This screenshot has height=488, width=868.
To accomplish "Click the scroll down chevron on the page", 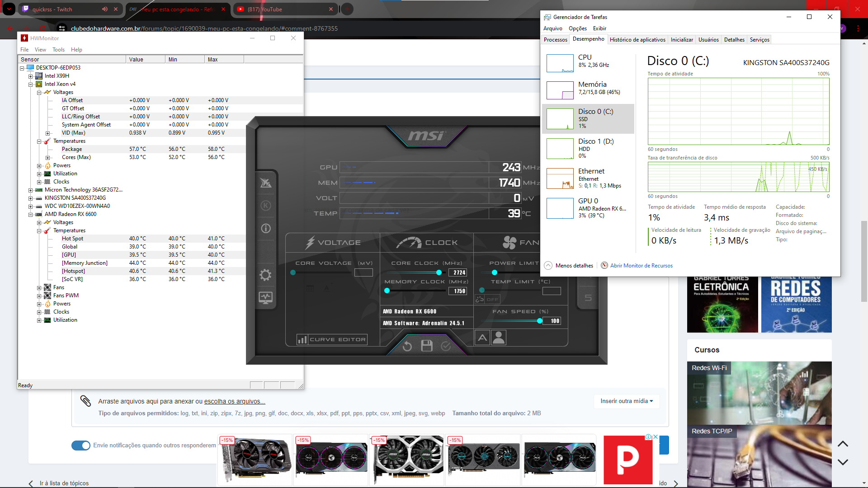I will [843, 462].
